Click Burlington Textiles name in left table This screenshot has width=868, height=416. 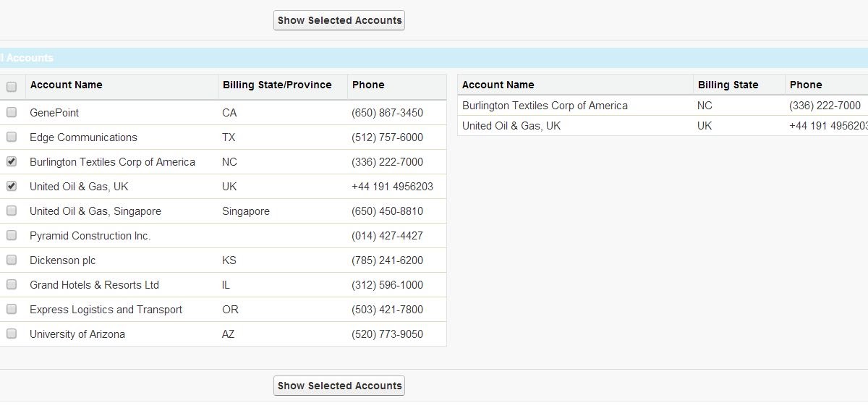tap(112, 162)
